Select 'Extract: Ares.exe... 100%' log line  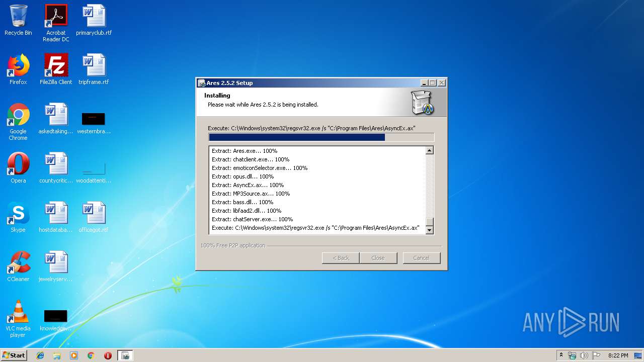point(245,151)
